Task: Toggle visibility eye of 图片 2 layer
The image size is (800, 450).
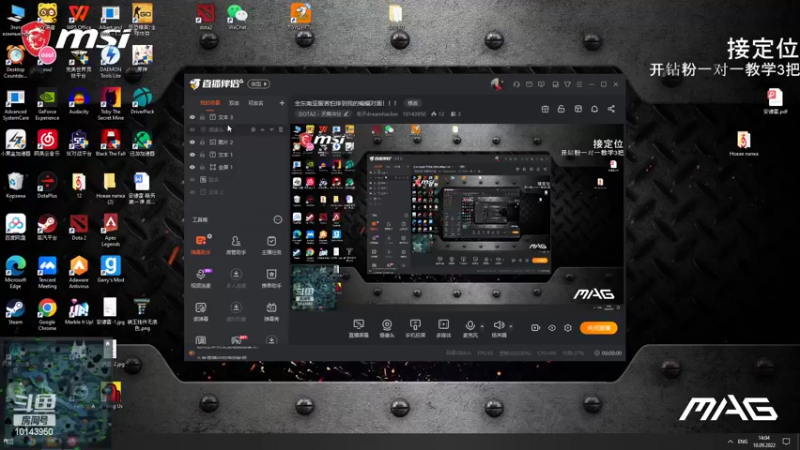Action: pyautogui.click(x=192, y=142)
